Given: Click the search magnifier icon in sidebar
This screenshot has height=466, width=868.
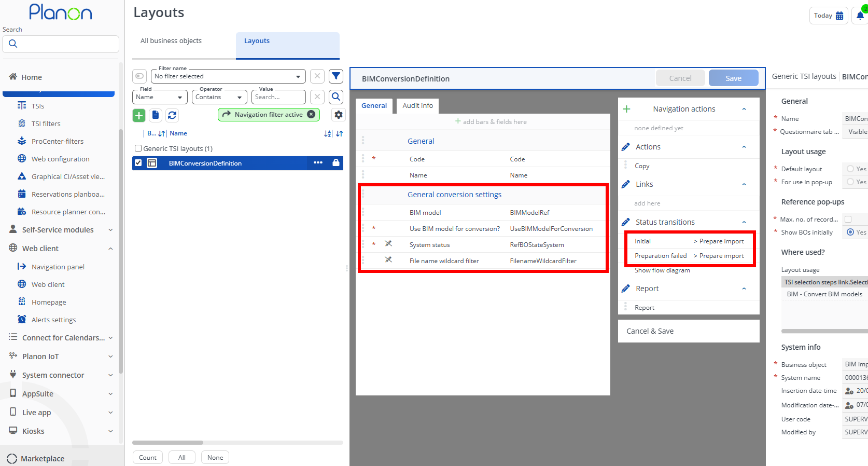Looking at the screenshot, I should pyautogui.click(x=13, y=44).
